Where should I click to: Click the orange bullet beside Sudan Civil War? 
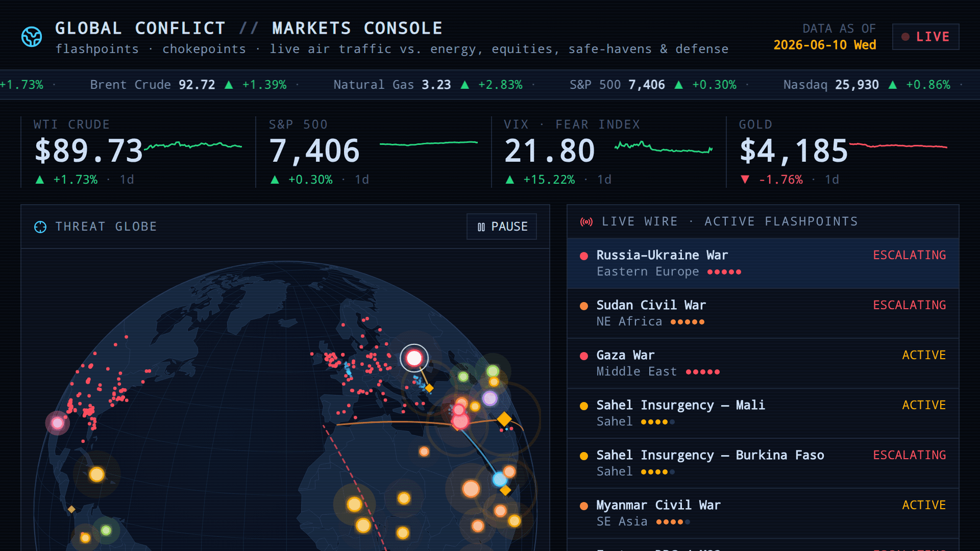tap(584, 306)
